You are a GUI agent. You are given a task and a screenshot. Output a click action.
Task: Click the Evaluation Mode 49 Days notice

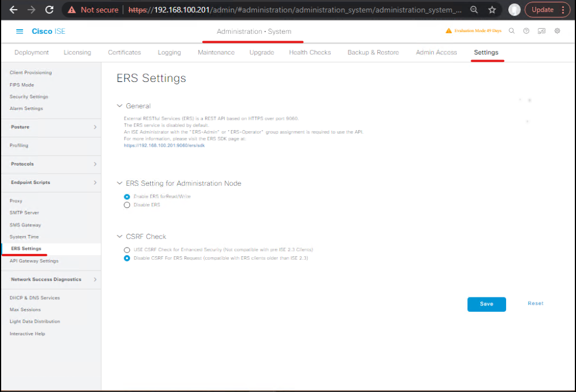tap(477, 31)
